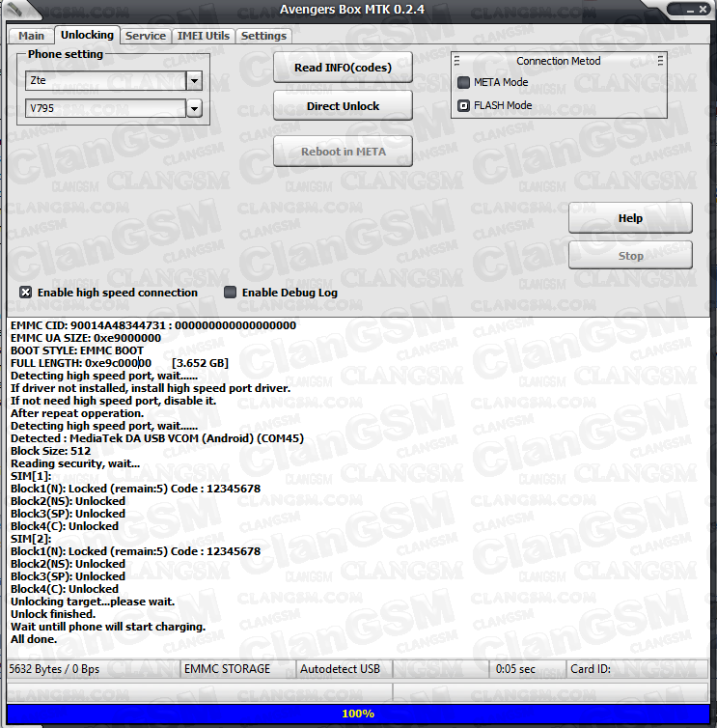Click the Read INFO(codes) button
This screenshot has width=717, height=728.
click(x=343, y=68)
